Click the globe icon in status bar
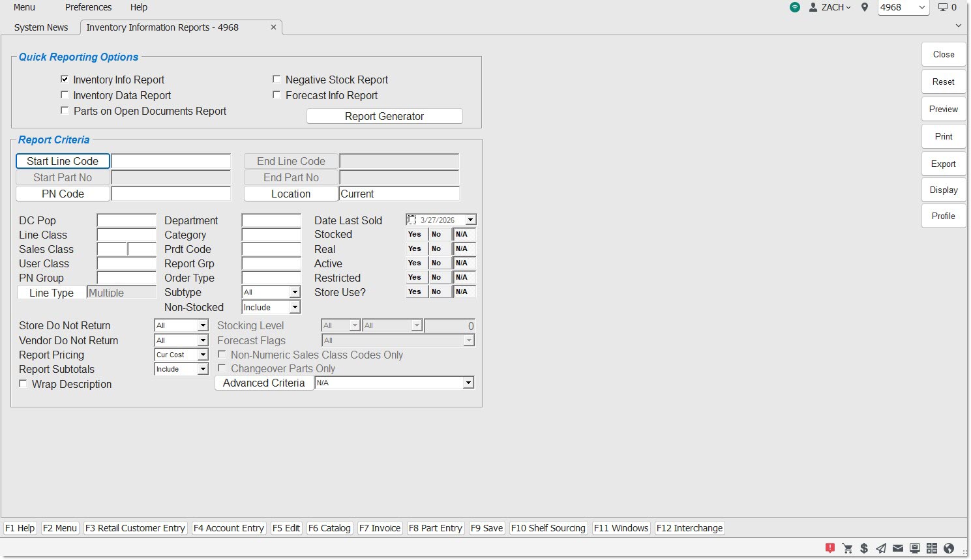The image size is (971, 560). click(949, 548)
